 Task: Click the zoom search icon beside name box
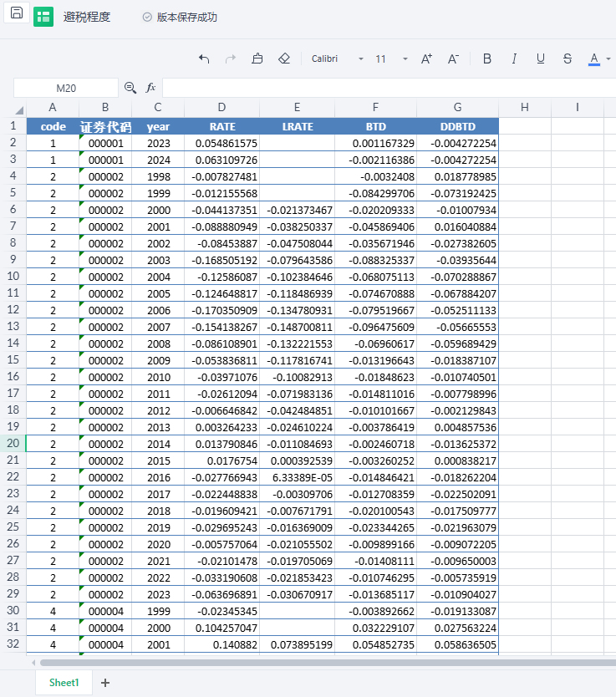pos(130,88)
